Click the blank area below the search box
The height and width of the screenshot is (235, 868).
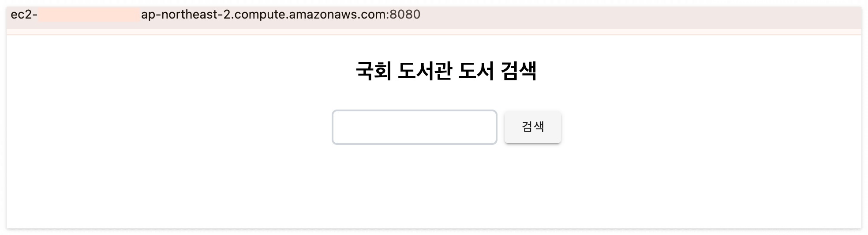click(414, 186)
